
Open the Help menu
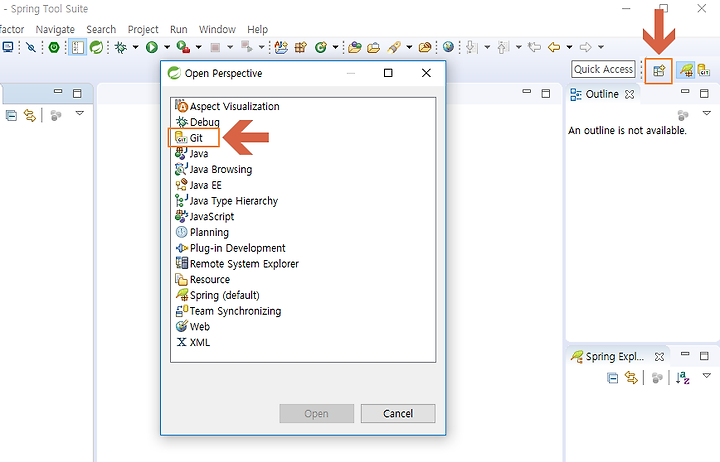[257, 29]
